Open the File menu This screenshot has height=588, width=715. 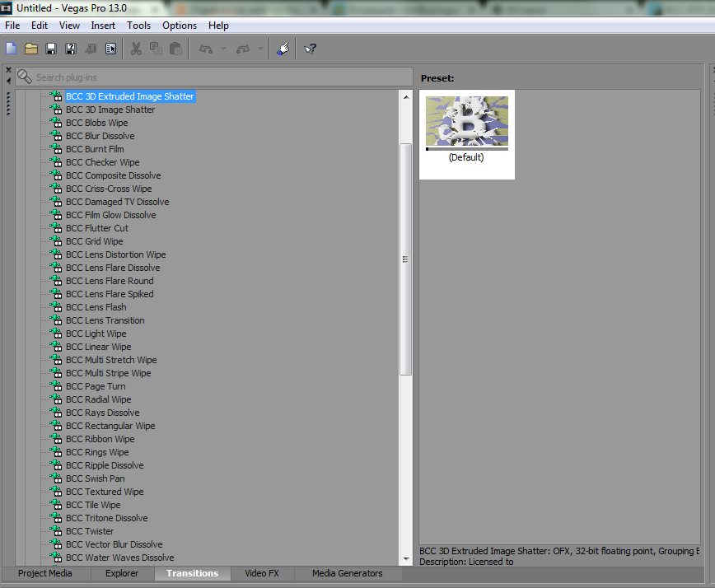click(12, 26)
